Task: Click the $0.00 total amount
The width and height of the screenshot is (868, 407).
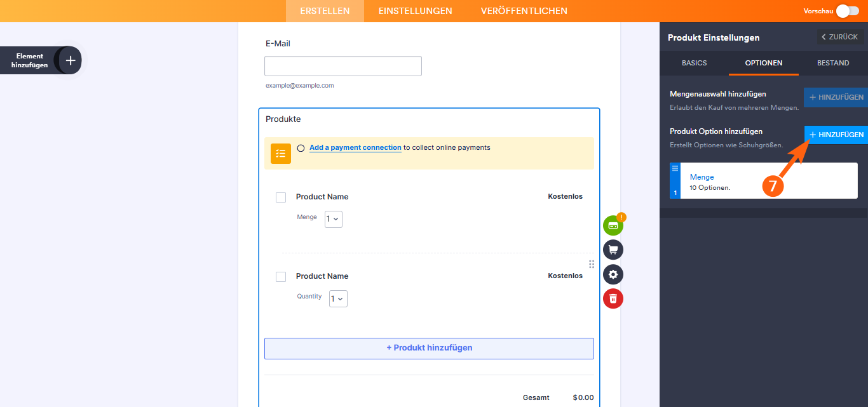Action: click(x=583, y=397)
